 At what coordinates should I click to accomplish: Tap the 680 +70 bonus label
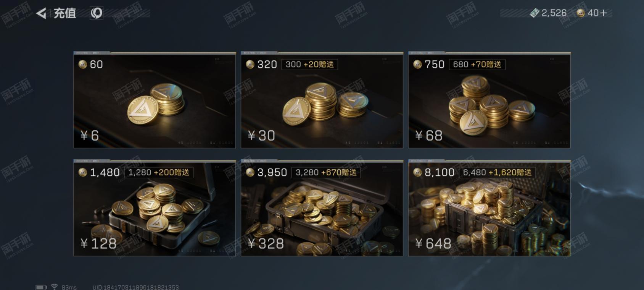[x=477, y=65]
